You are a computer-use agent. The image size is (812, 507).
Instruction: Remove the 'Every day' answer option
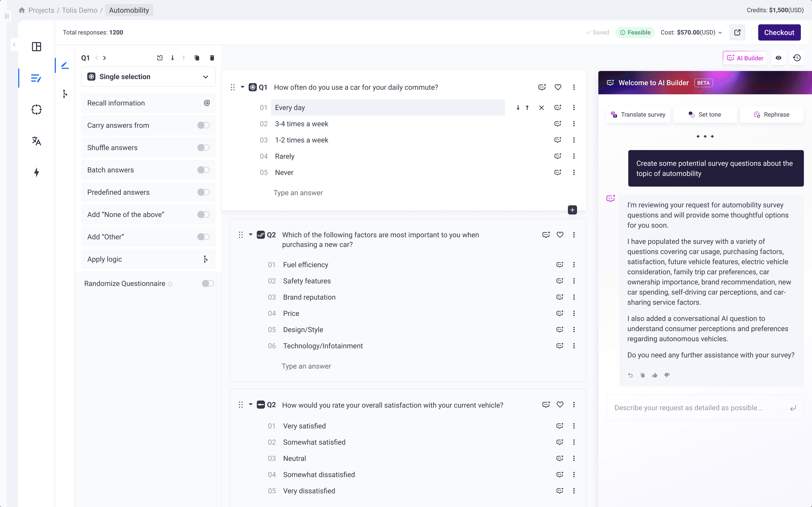(x=541, y=108)
